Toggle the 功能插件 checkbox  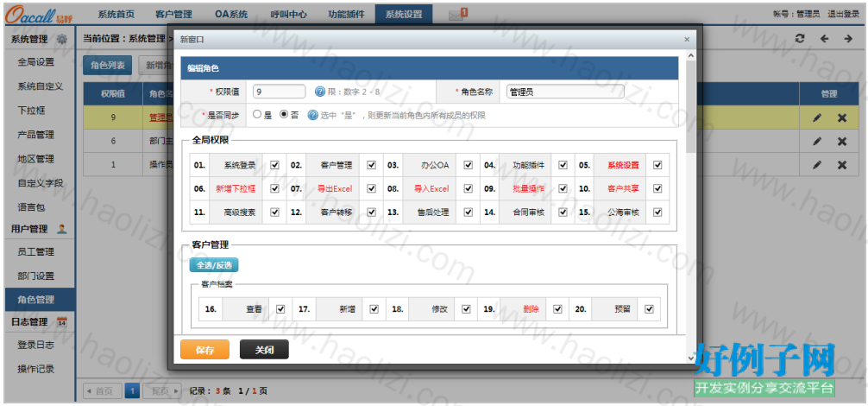pyautogui.click(x=563, y=165)
